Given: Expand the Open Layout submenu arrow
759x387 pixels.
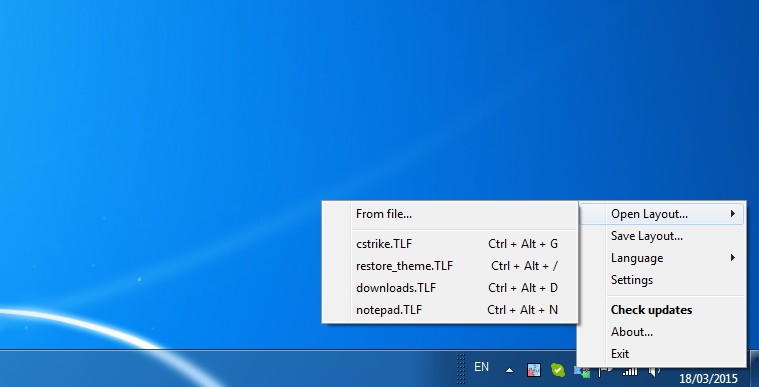Looking at the screenshot, I should [x=733, y=214].
